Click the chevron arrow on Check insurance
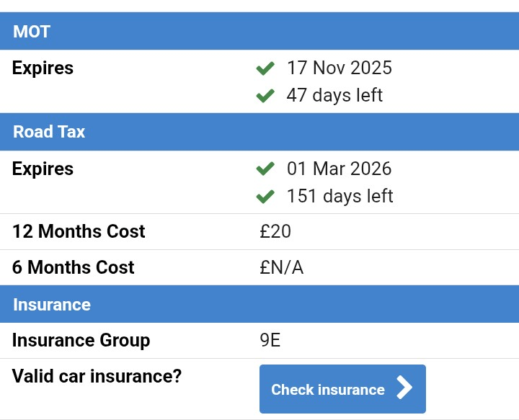Viewport: 519px width, 420px height. pyautogui.click(x=405, y=389)
